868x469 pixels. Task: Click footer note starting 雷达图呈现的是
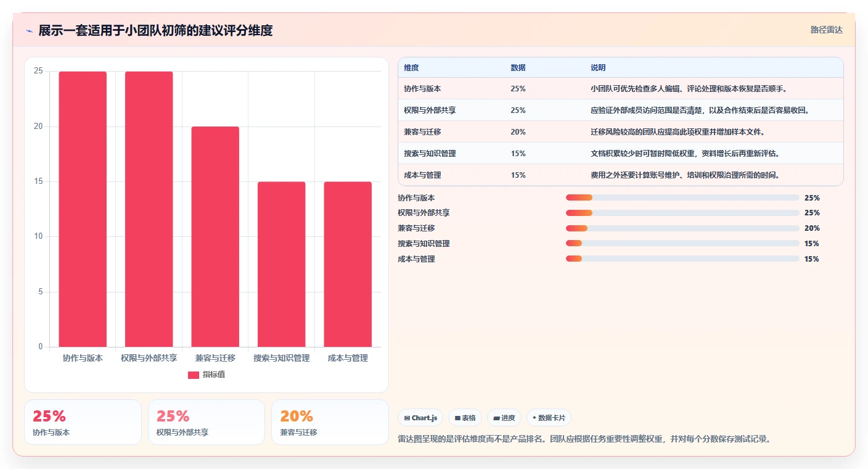[585, 439]
